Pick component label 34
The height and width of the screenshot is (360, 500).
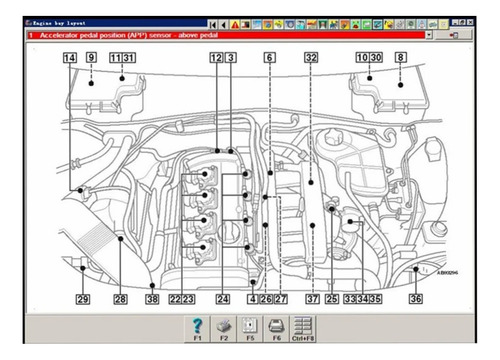click(363, 299)
